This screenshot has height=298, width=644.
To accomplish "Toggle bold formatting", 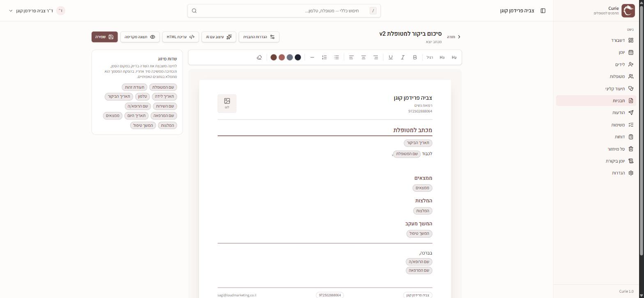I will click(x=415, y=57).
